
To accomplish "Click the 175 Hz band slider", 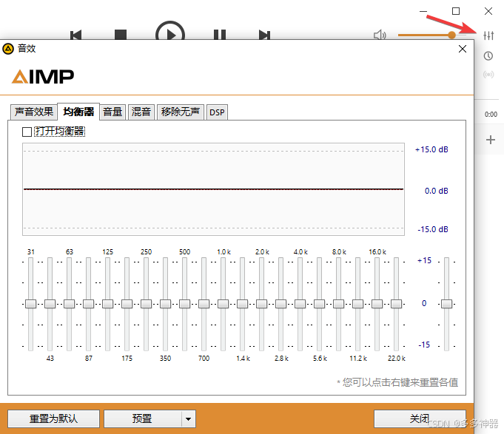I will 127,304.
